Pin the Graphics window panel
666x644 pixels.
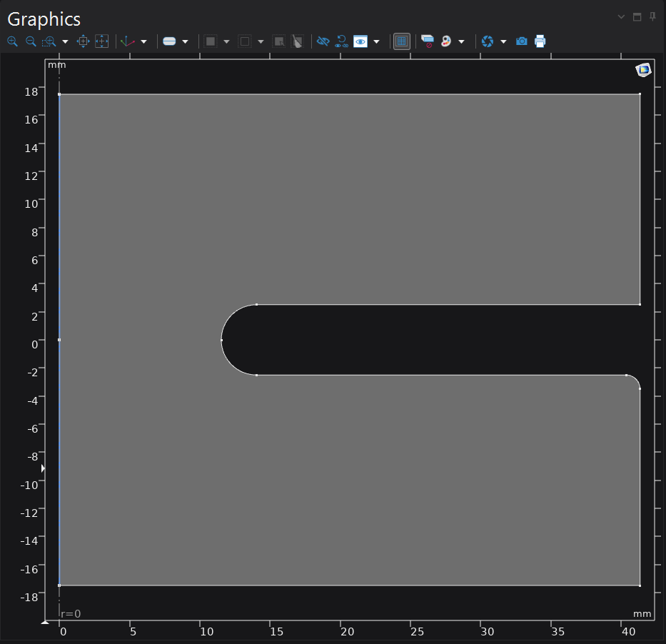click(652, 17)
